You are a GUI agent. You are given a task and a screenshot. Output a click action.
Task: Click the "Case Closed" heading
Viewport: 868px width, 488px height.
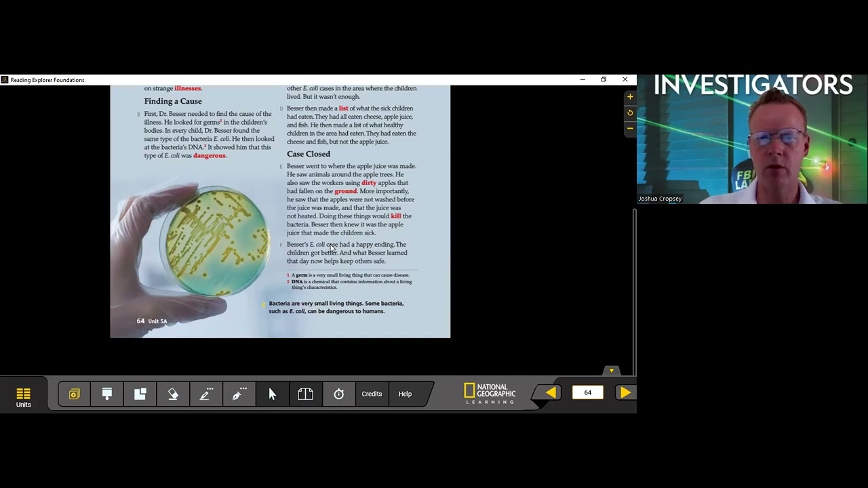click(309, 154)
